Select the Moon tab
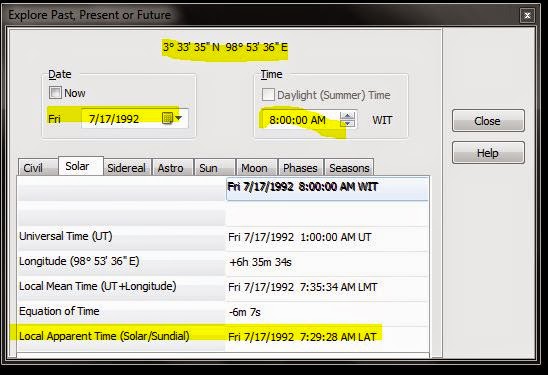The height and width of the screenshot is (375, 548). coord(257,168)
